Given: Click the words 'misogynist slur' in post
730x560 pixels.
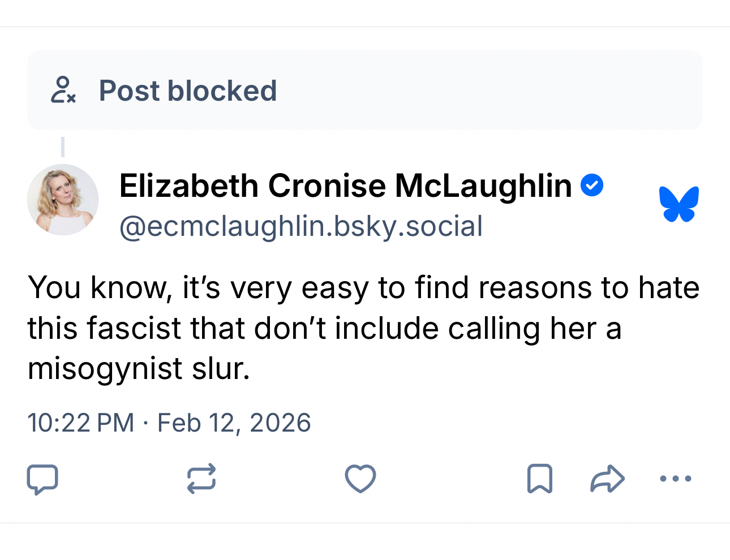Looking at the screenshot, I should [139, 369].
